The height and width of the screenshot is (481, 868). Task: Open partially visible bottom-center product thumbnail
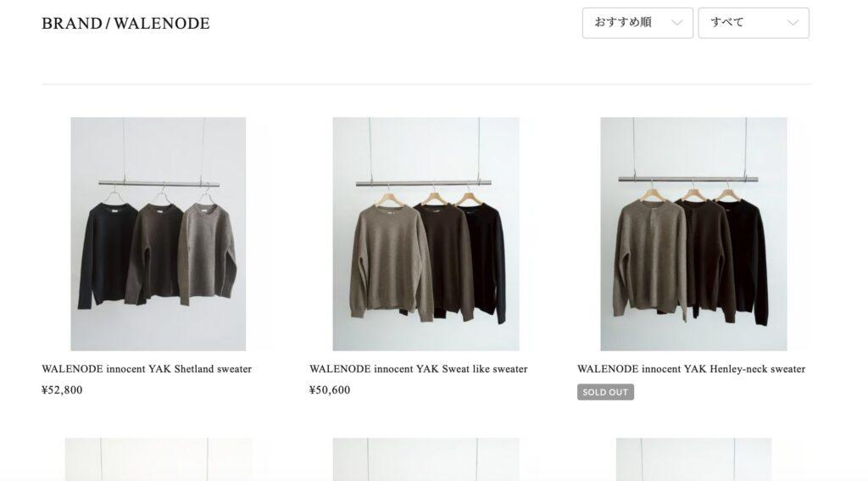(x=426, y=460)
